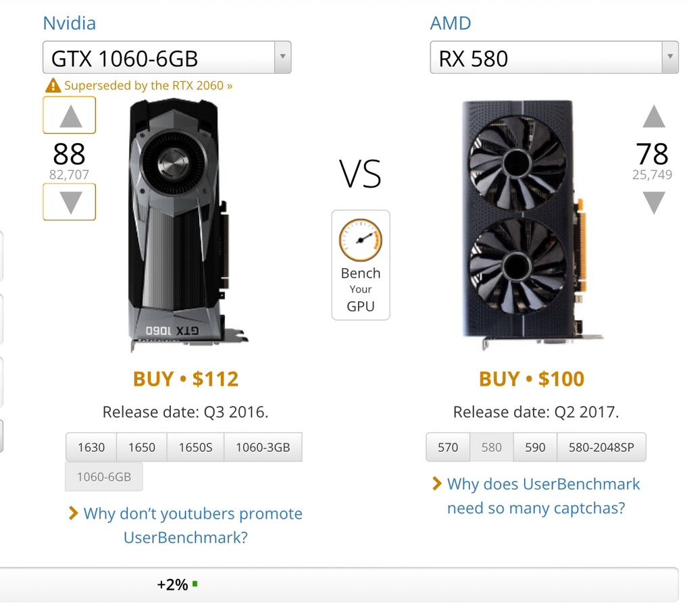689x616 pixels.
Task: Select the 580-2048SP variant tab
Action: tap(601, 447)
